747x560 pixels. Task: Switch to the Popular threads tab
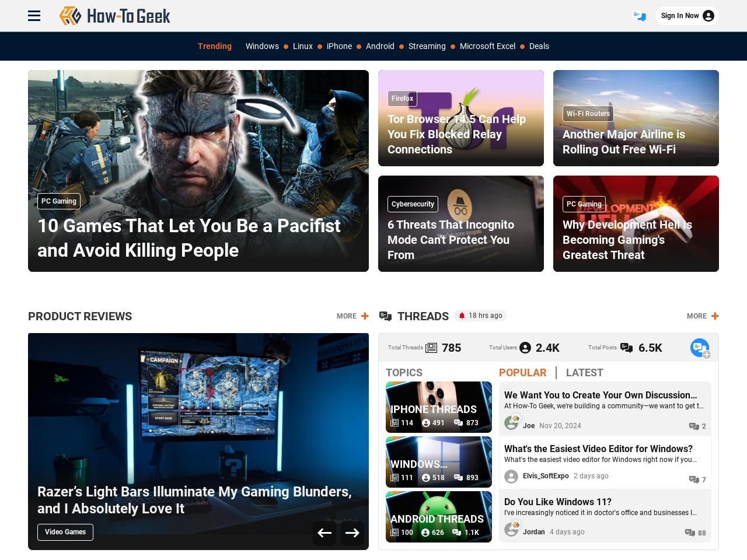point(522,373)
